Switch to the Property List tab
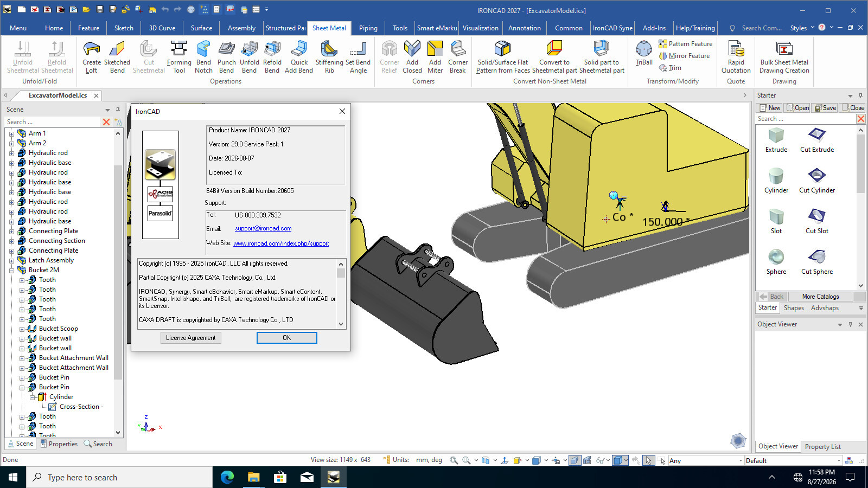The image size is (868, 488). coord(822,447)
